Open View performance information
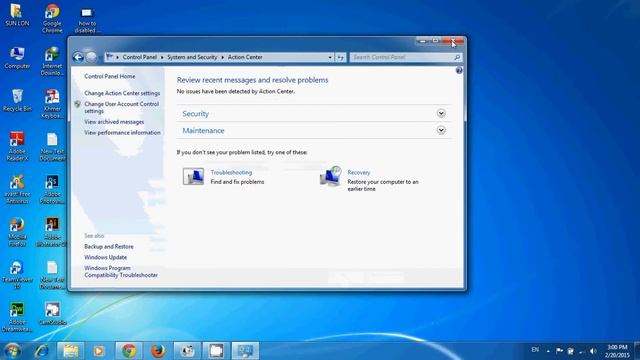640x360 pixels. (x=122, y=133)
